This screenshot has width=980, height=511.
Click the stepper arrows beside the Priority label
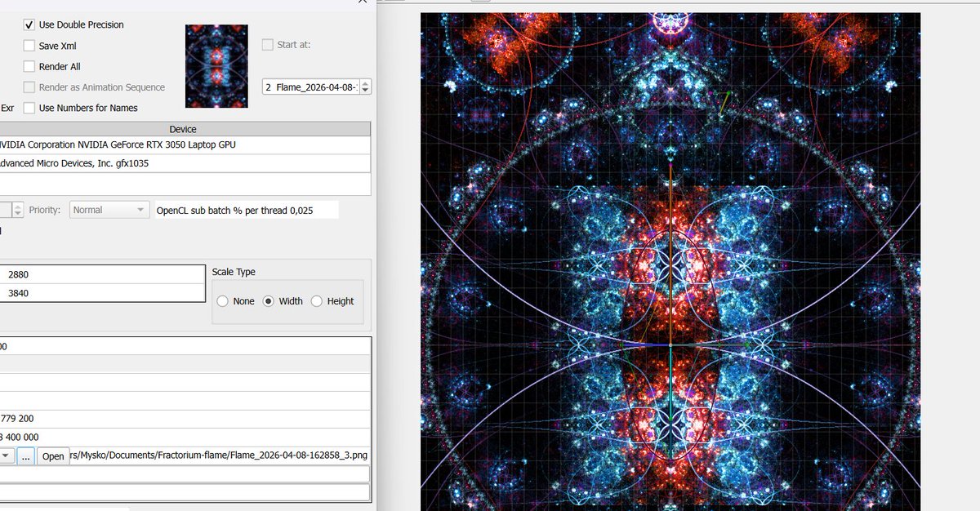(x=18, y=210)
